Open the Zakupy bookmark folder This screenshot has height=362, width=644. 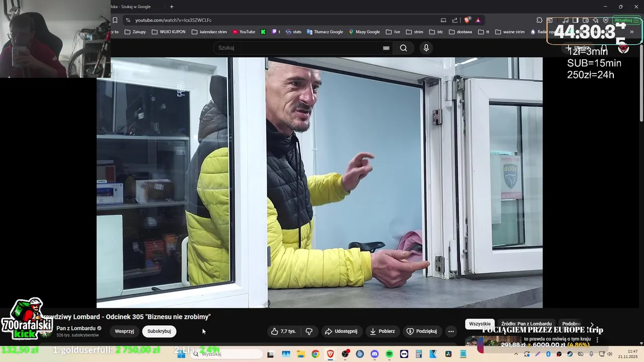pyautogui.click(x=135, y=32)
